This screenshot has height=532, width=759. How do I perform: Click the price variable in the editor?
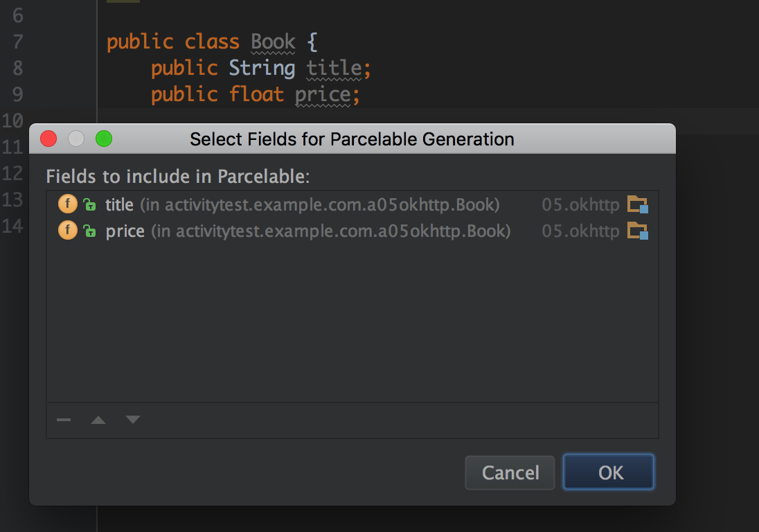pos(322,94)
